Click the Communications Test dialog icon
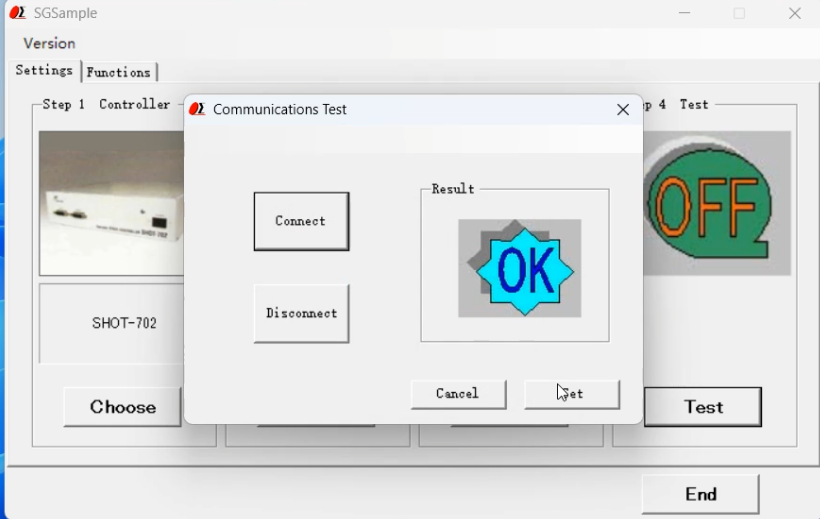Viewport: 820px width, 519px height. 197,109
